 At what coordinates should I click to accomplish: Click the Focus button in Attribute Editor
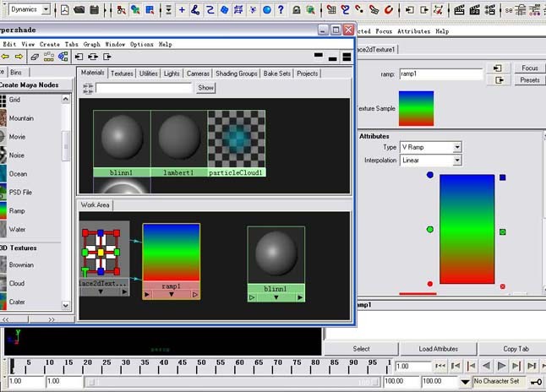click(x=530, y=68)
